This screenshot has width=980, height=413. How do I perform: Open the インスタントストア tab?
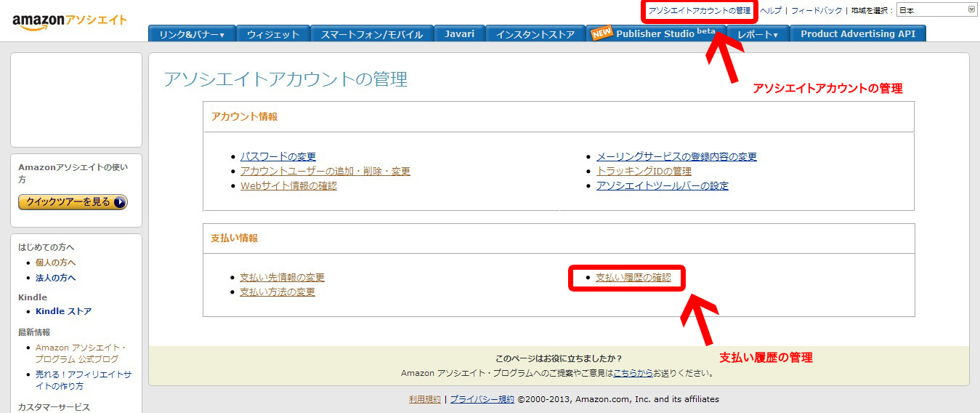click(535, 33)
